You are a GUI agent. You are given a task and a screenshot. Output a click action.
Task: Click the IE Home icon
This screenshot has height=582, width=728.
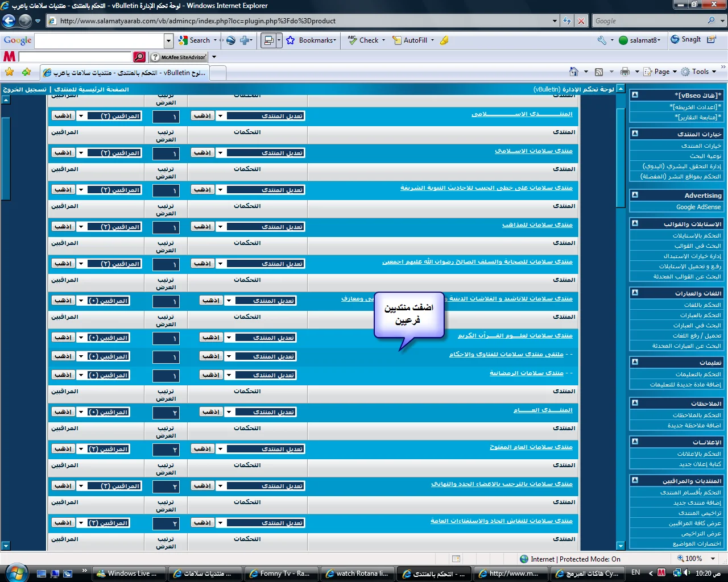point(574,72)
